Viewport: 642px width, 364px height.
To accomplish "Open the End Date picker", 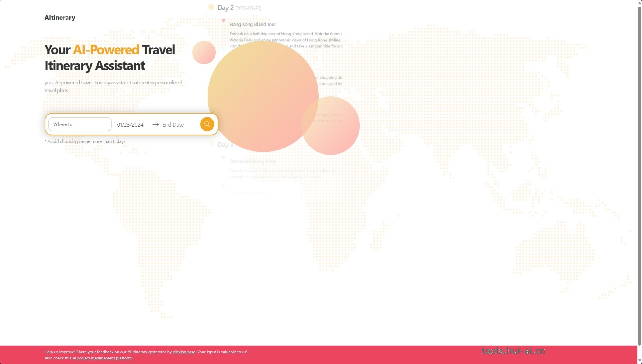I will tap(173, 125).
